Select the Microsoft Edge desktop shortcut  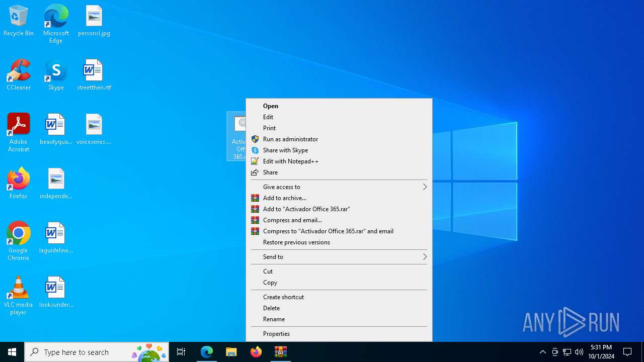56,24
